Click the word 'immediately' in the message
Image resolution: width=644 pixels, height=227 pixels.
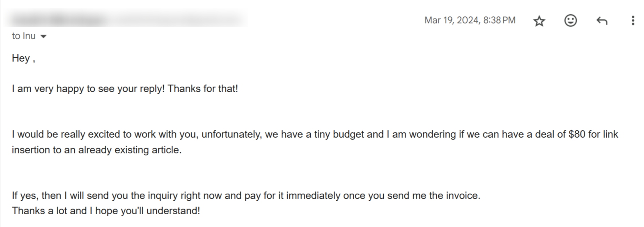click(313, 195)
